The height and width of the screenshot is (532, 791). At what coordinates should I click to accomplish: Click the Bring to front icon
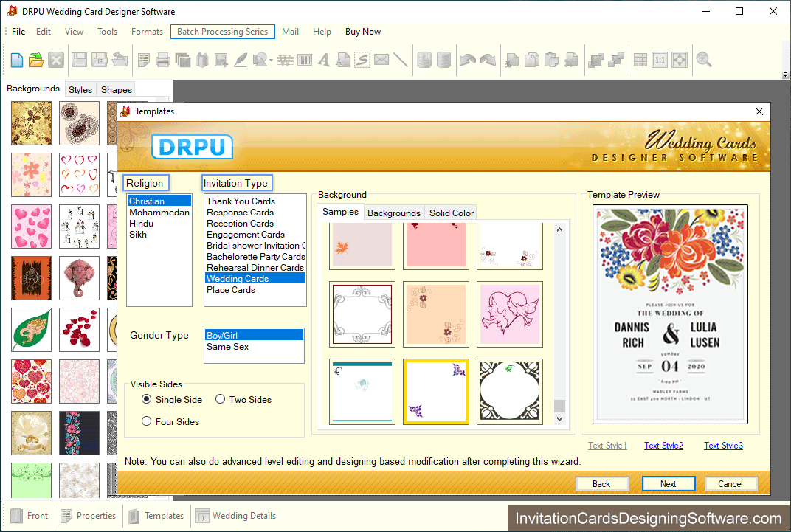(x=595, y=60)
